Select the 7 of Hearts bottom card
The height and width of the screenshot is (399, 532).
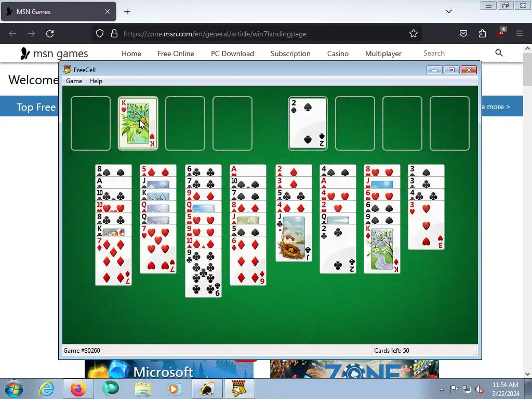click(x=158, y=249)
